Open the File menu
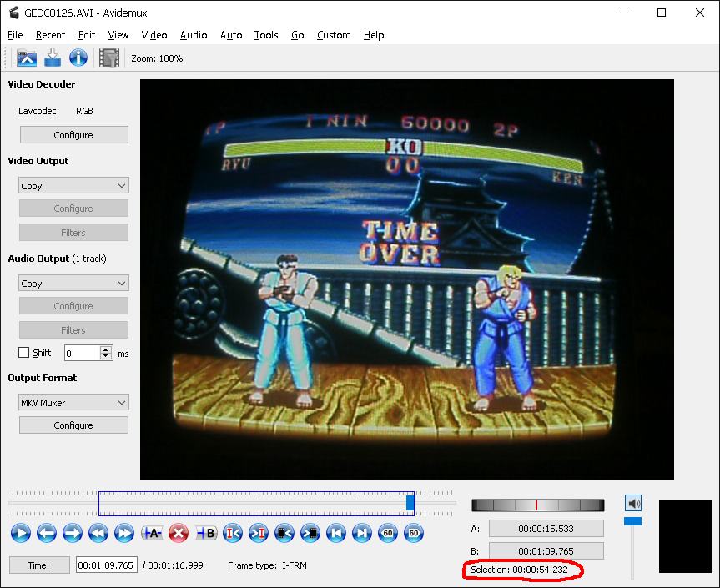 click(x=15, y=35)
